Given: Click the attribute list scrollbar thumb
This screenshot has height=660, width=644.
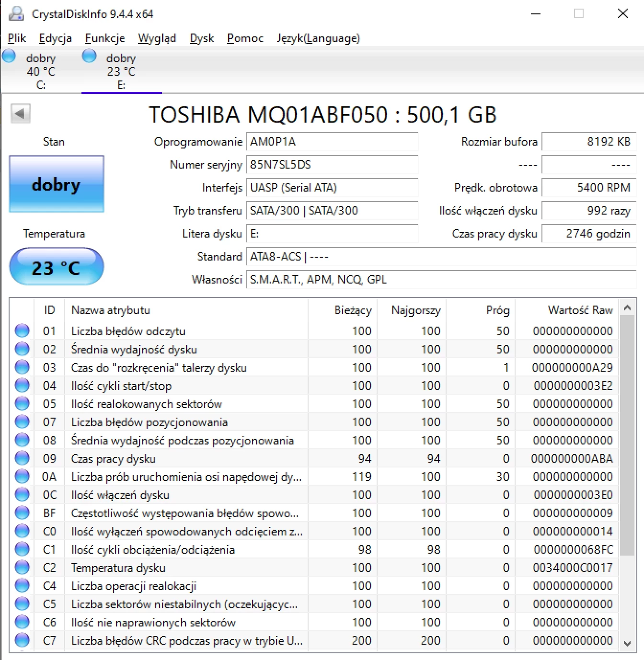Looking at the screenshot, I should click(x=627, y=435).
